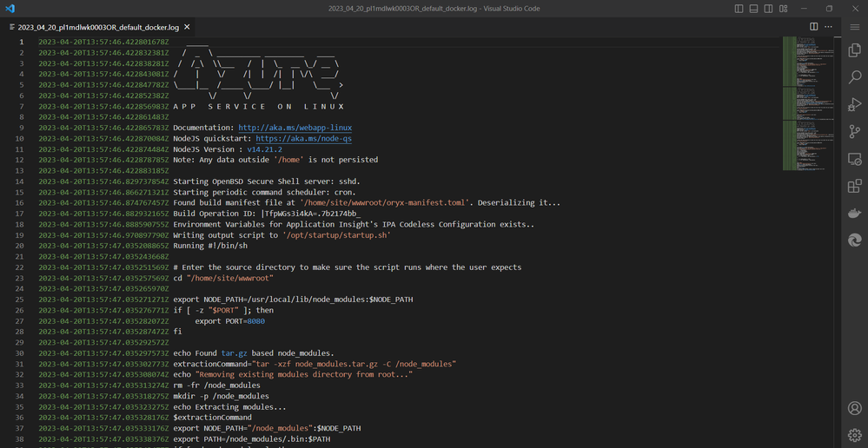The height and width of the screenshot is (448, 868).
Task: Toggle the bottom panel visibility
Action: [754, 9]
